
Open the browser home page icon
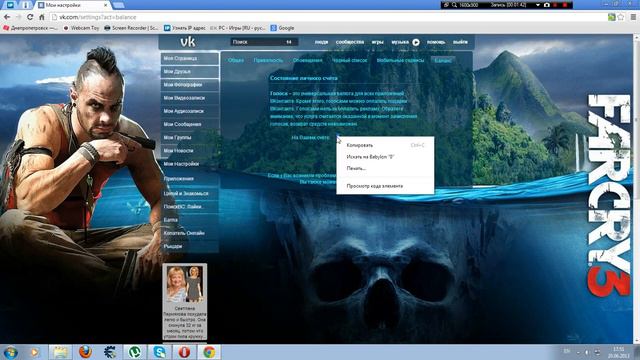(x=42, y=17)
